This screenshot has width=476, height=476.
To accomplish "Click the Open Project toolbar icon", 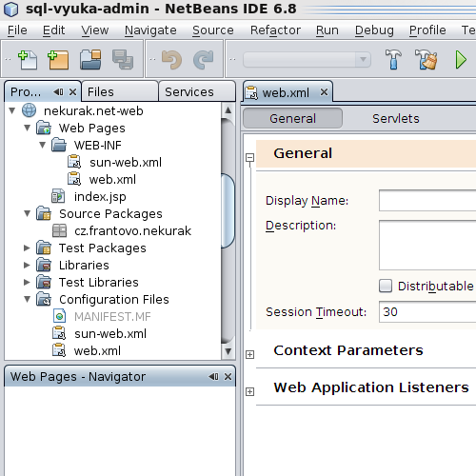I will (90, 60).
